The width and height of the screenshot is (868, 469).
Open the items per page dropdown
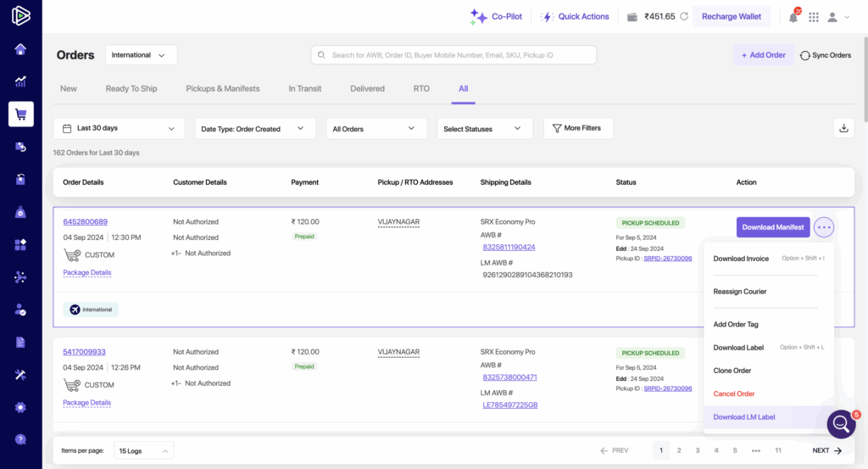[x=143, y=451]
